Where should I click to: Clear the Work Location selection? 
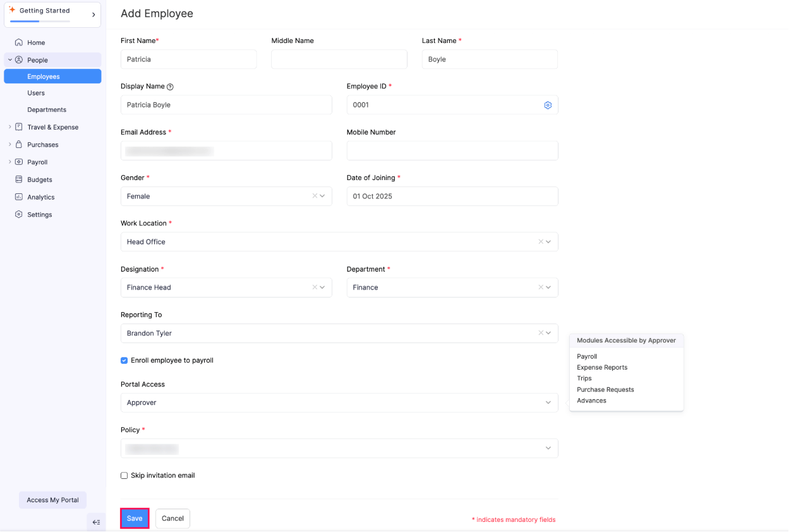(x=541, y=242)
